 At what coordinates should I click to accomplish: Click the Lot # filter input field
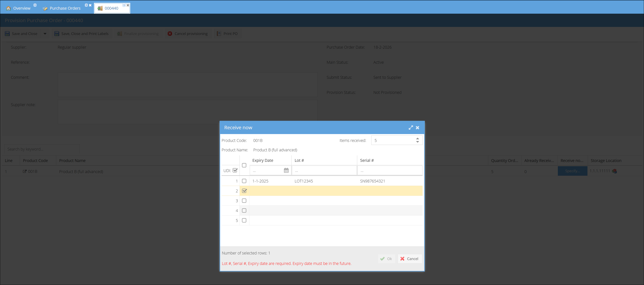pyautogui.click(x=324, y=171)
